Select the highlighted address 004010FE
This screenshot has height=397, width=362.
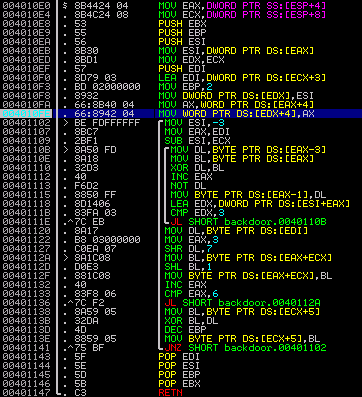tap(26, 114)
